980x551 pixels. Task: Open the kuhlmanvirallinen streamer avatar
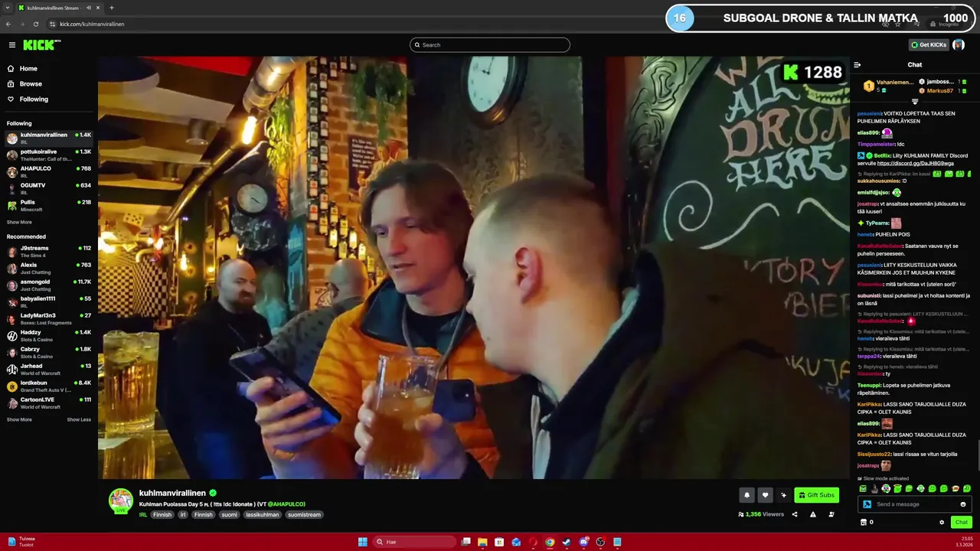(121, 500)
